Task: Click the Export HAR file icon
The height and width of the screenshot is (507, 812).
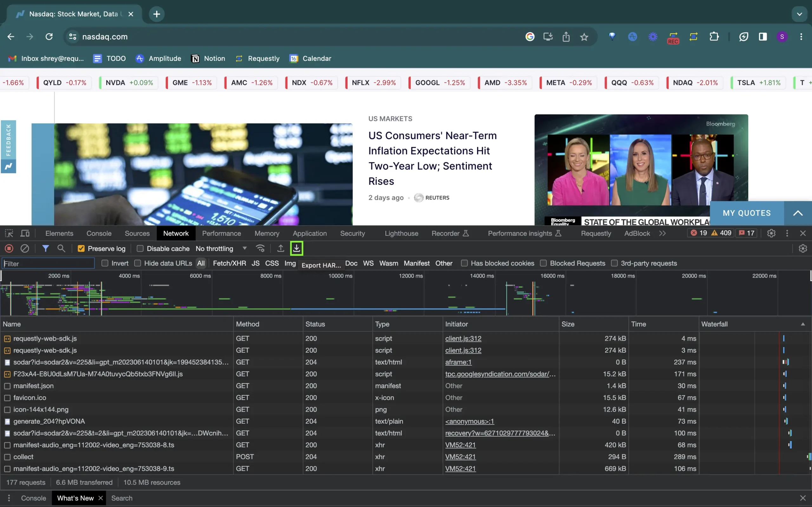Action: (296, 248)
